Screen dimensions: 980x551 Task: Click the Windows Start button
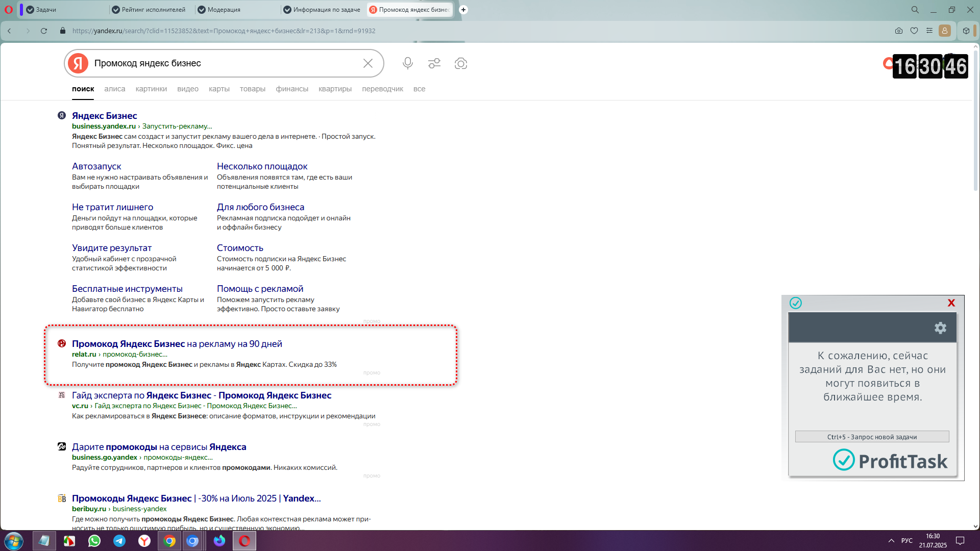click(14, 541)
